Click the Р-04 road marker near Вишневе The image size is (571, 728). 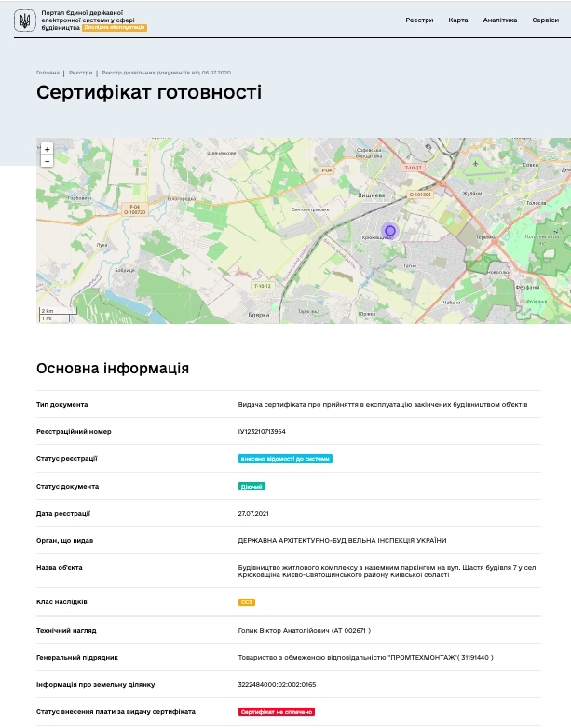click(x=327, y=170)
